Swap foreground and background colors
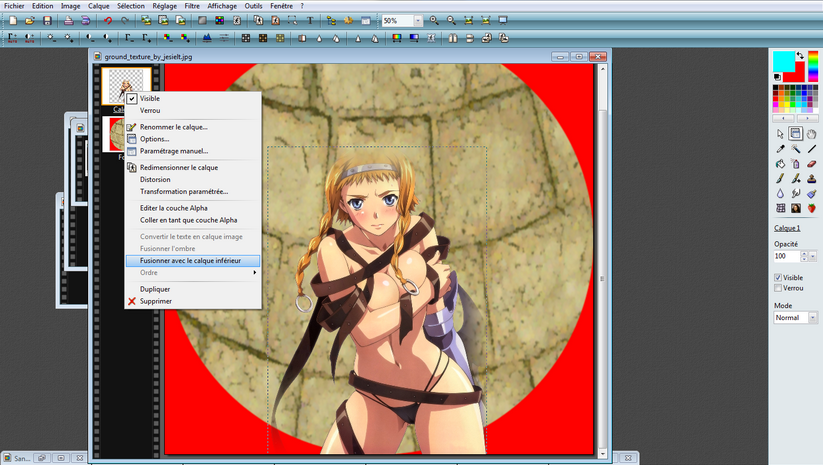823x465 pixels. tap(800, 55)
